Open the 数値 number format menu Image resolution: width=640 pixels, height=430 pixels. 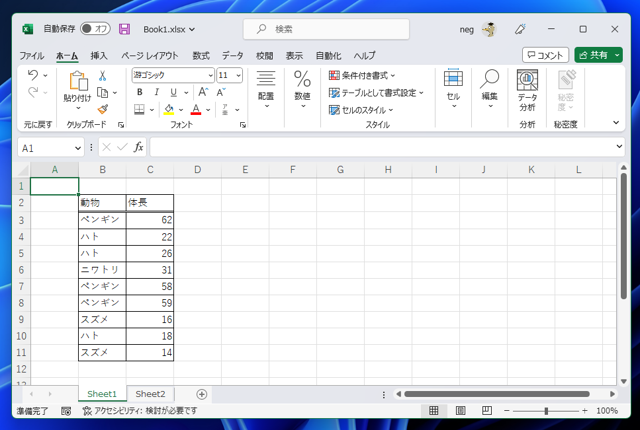(302, 89)
